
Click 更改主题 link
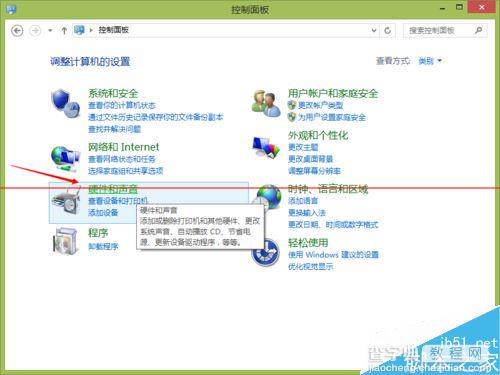coord(303,147)
